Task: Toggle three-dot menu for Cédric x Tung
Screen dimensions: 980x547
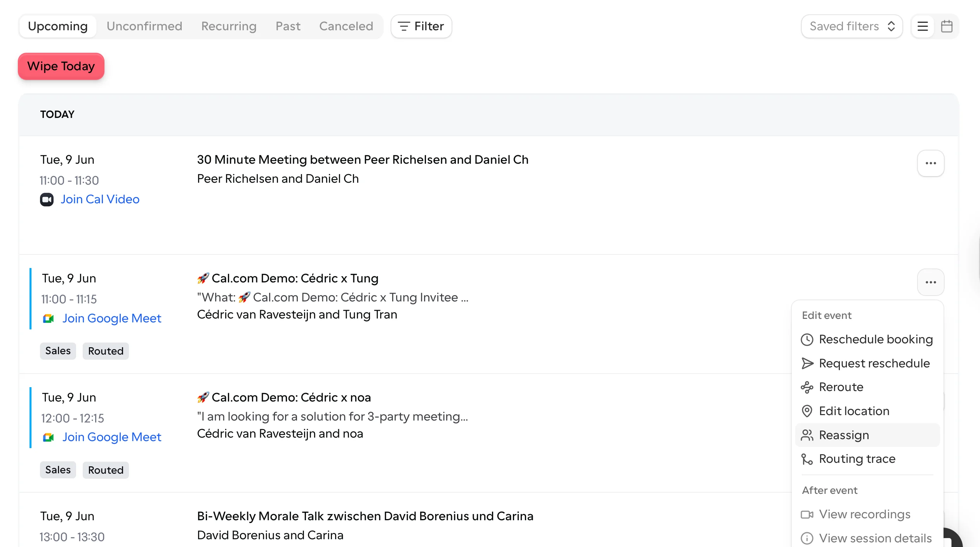Action: point(931,282)
